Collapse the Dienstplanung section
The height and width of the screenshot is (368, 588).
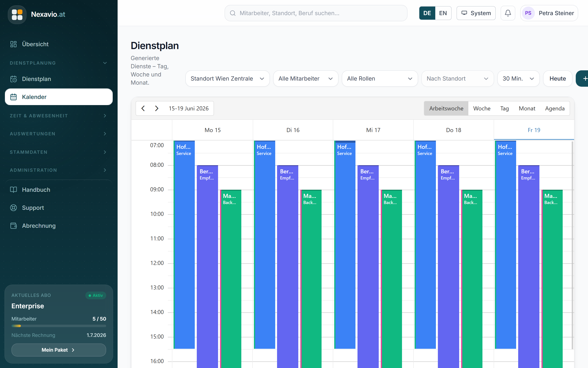[x=59, y=63]
